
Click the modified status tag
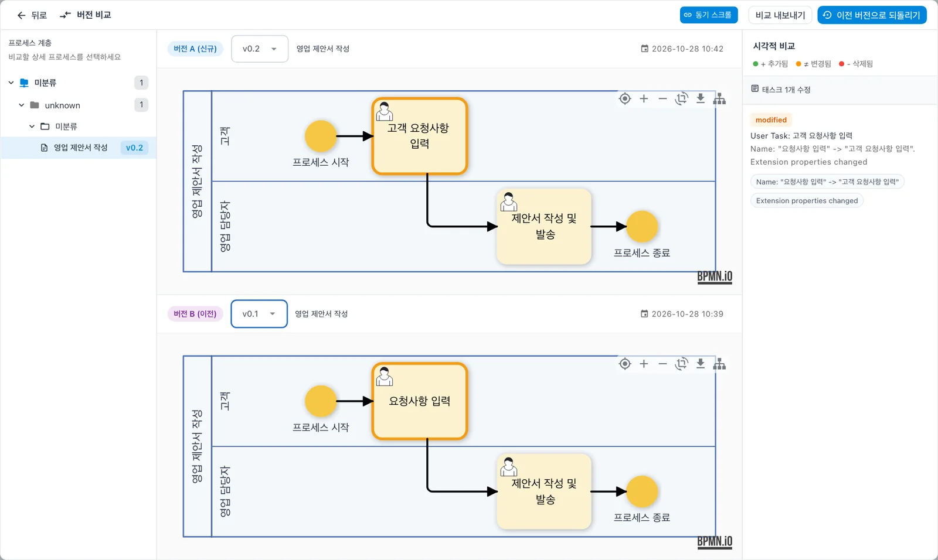771,119
